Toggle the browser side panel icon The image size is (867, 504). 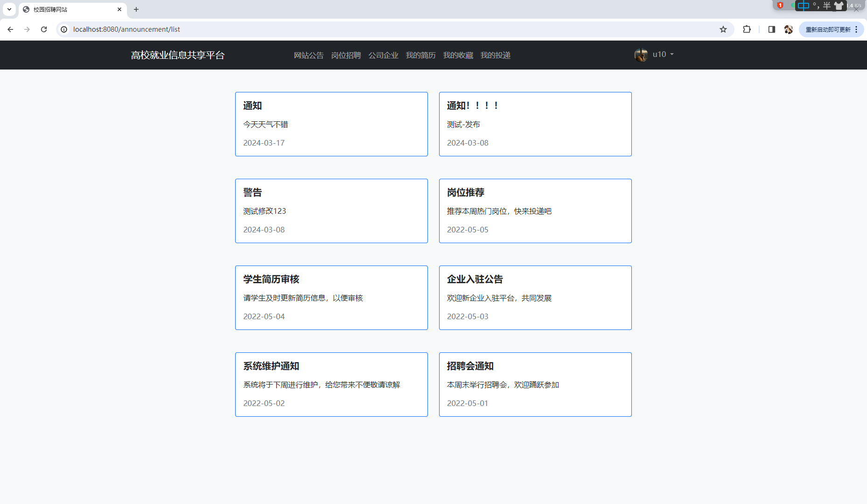771,29
